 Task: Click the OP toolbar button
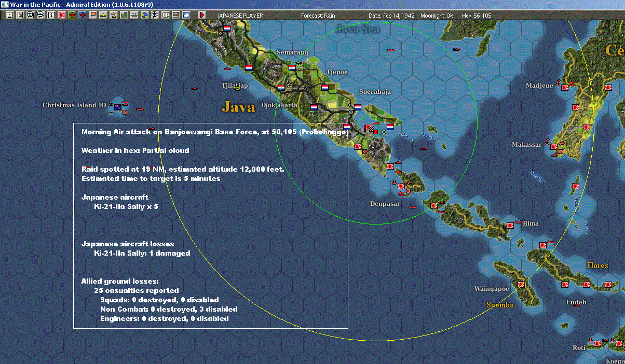[x=166, y=15]
